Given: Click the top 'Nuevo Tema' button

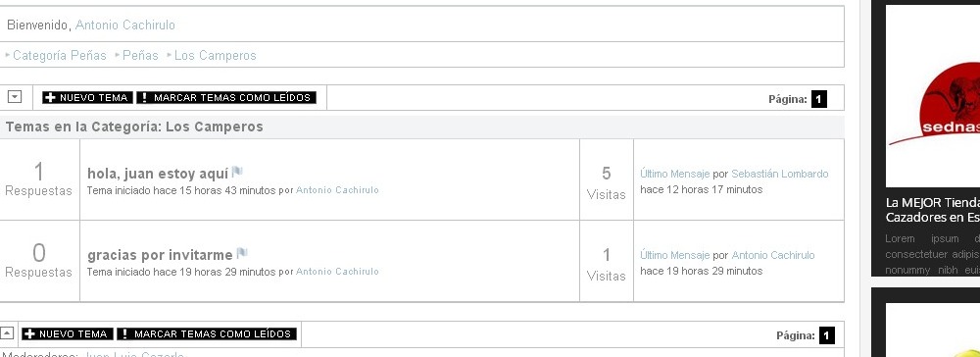Looking at the screenshot, I should (87, 97).
